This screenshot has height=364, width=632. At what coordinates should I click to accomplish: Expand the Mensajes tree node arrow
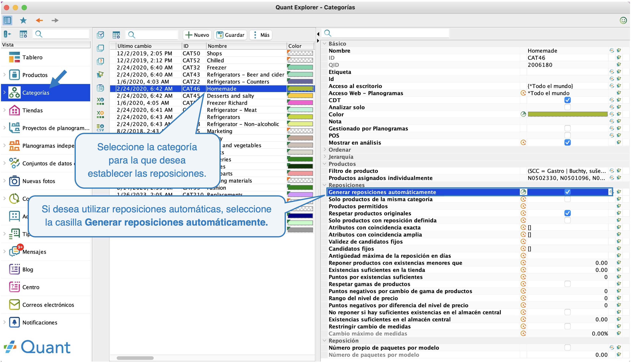click(4, 251)
